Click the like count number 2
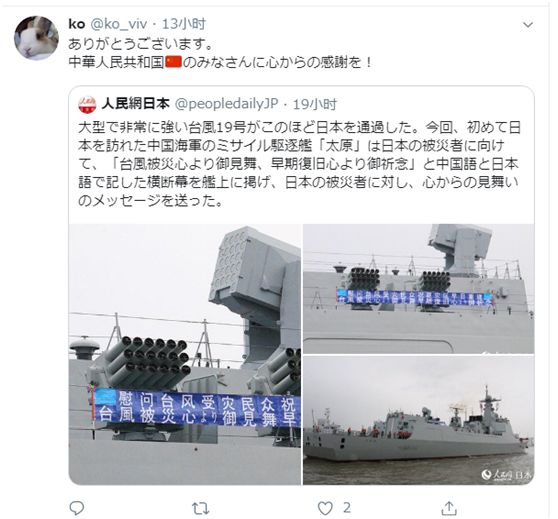The width and height of the screenshot is (558, 519). point(347,508)
